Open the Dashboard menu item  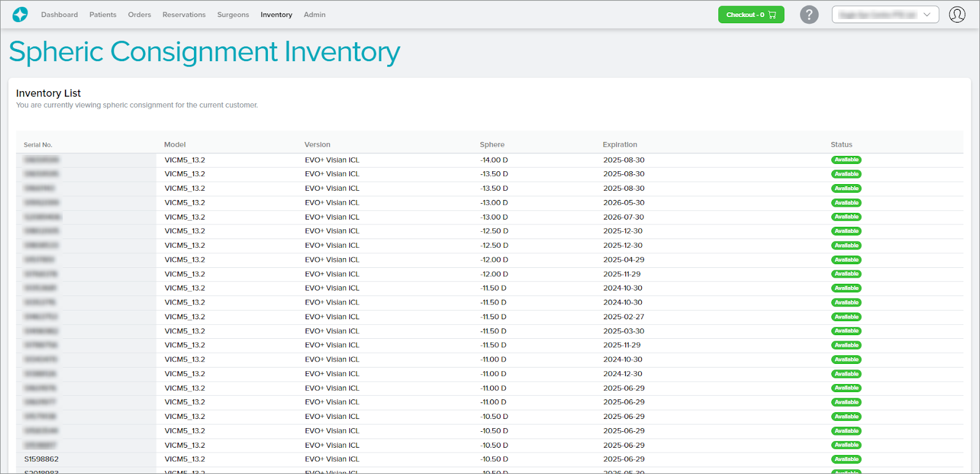(x=59, y=15)
